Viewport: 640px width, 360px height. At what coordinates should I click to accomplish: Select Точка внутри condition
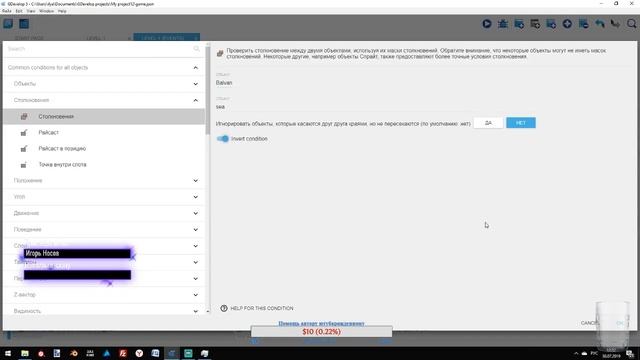104,164
